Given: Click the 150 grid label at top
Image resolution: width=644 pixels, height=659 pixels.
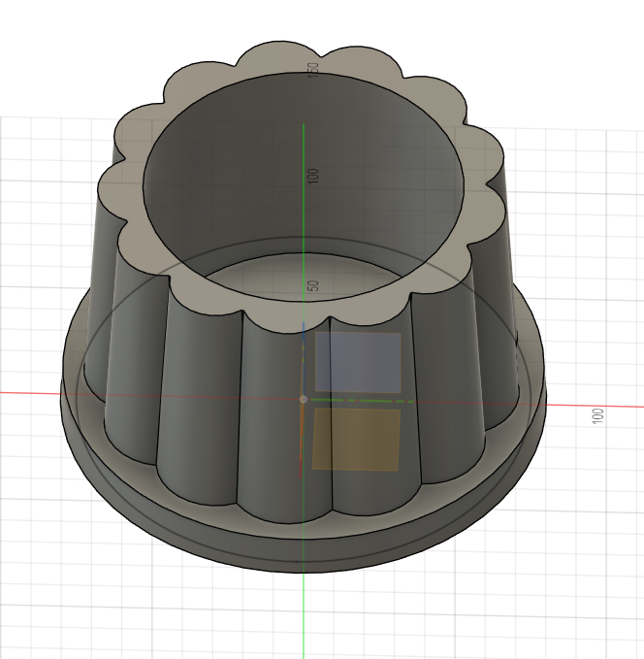Looking at the screenshot, I should (x=313, y=70).
